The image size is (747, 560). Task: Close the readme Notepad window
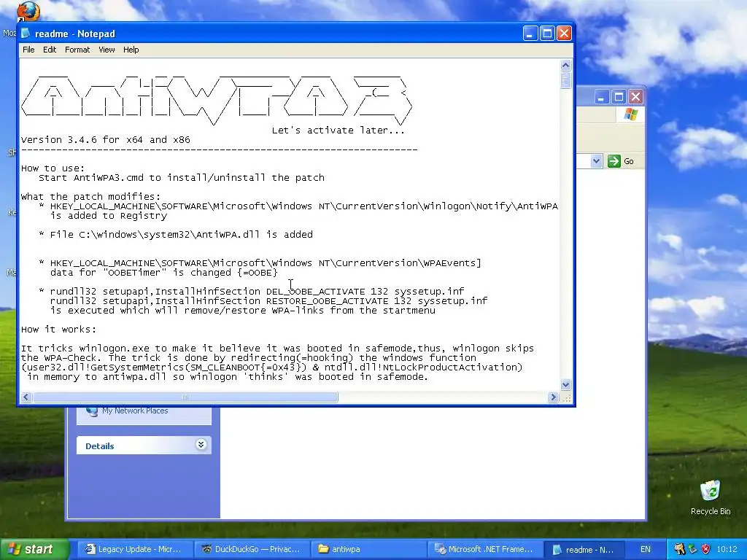coord(564,34)
